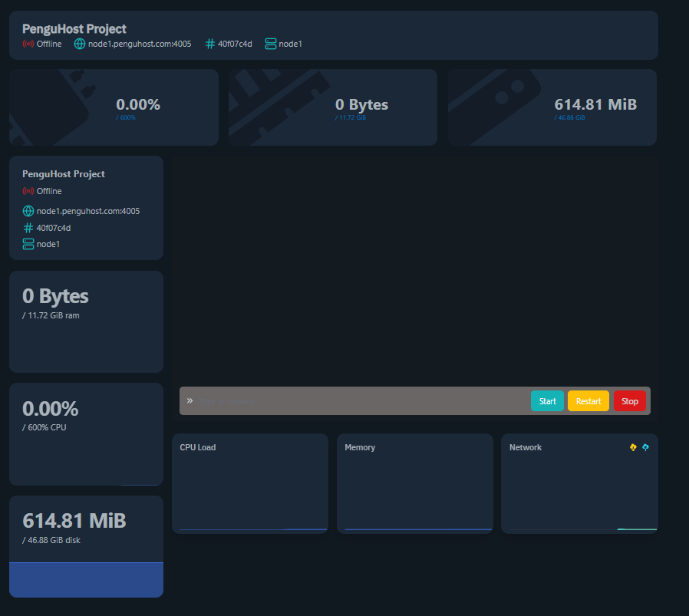Image resolution: width=689 pixels, height=616 pixels.
Task: Click the cyan upload icon in Network panel
Action: click(645, 447)
